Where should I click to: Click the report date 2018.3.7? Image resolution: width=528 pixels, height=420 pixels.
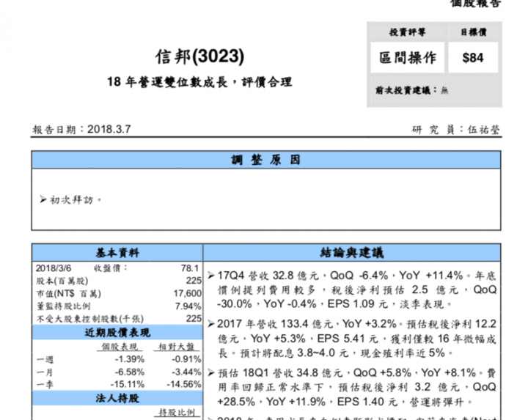(x=109, y=129)
